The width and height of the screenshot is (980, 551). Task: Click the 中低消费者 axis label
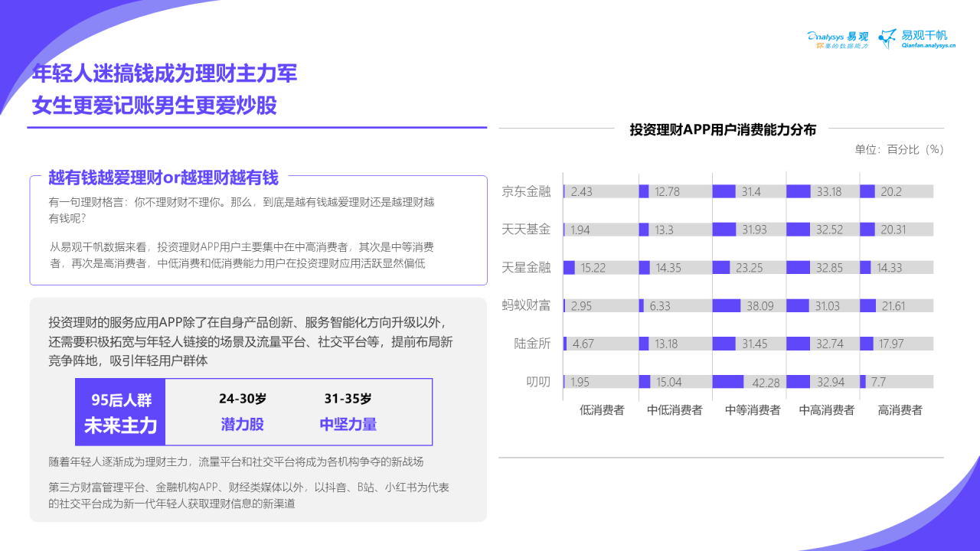tap(675, 410)
